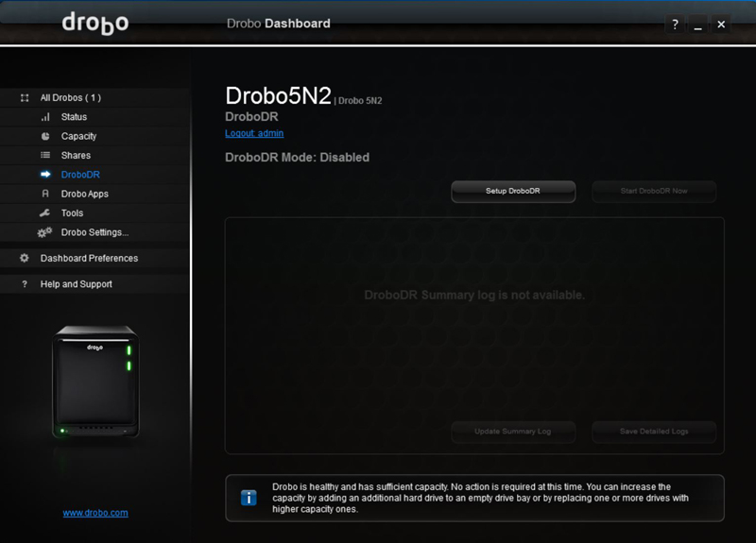Click the Help and Support question icon

[x=25, y=284]
